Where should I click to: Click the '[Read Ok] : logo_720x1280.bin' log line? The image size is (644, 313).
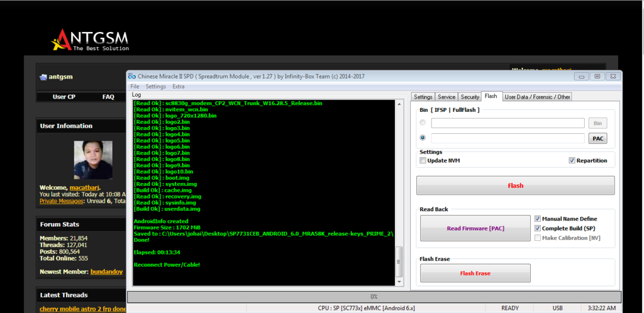pos(175,116)
